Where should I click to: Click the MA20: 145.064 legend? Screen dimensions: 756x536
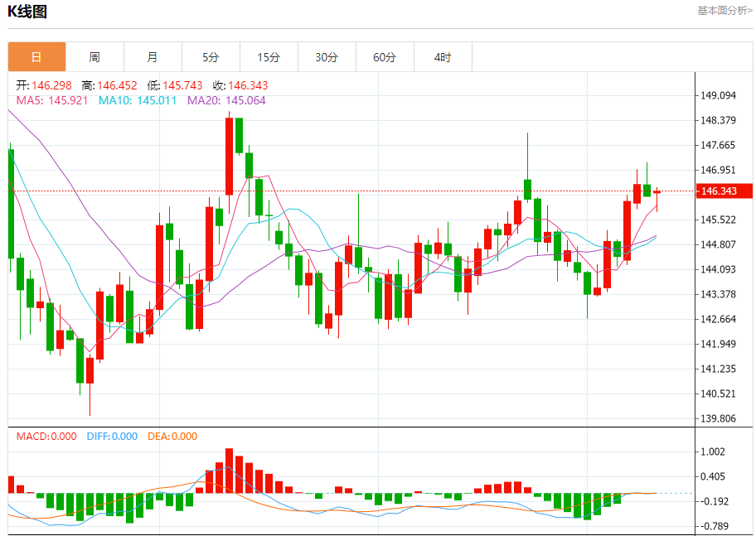coord(226,100)
